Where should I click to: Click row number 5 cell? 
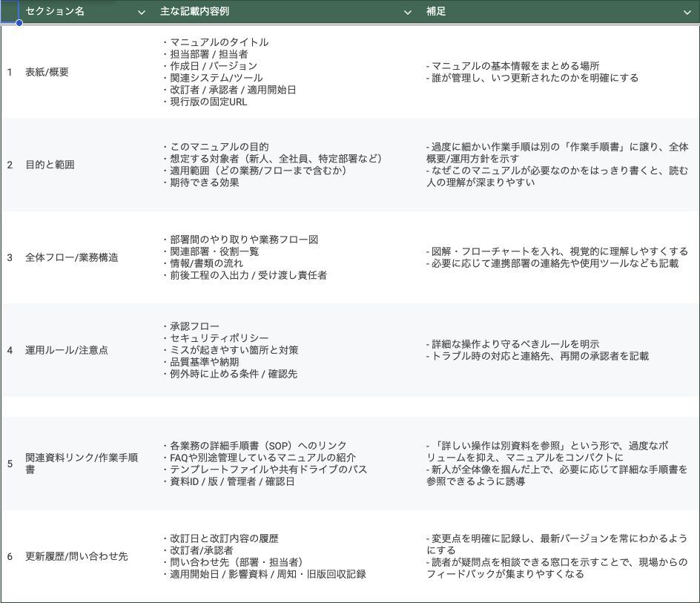(10, 464)
